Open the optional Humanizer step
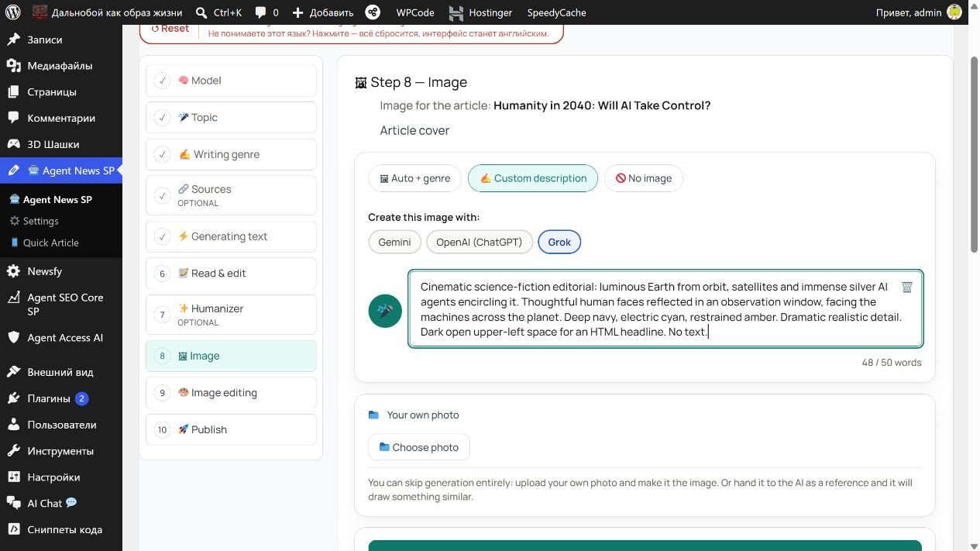 231,315
